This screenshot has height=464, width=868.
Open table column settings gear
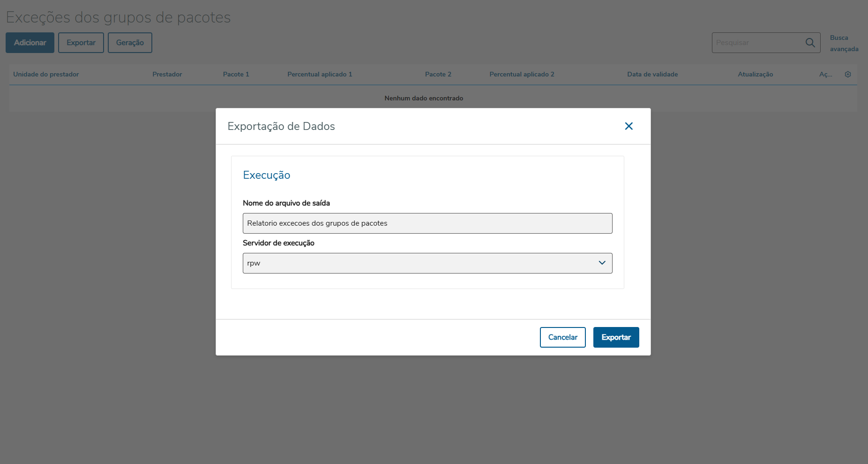tap(848, 74)
